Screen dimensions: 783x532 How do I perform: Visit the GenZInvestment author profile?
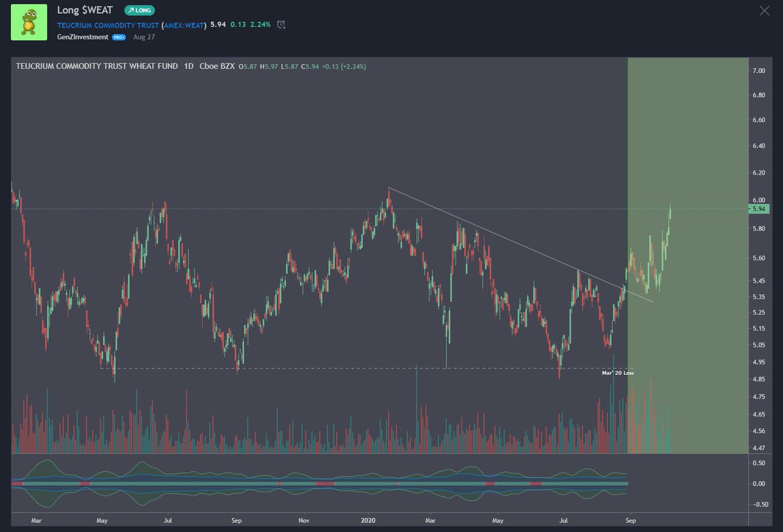click(83, 37)
